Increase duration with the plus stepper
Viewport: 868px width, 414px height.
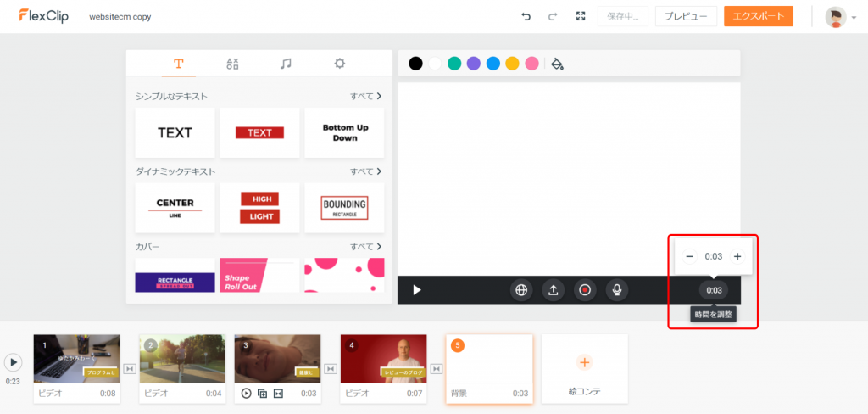click(x=737, y=256)
